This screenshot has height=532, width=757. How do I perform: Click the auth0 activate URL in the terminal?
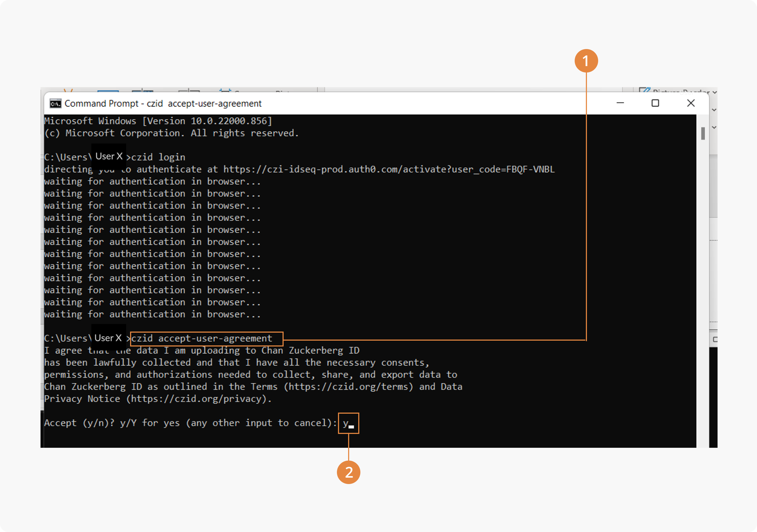point(389,170)
